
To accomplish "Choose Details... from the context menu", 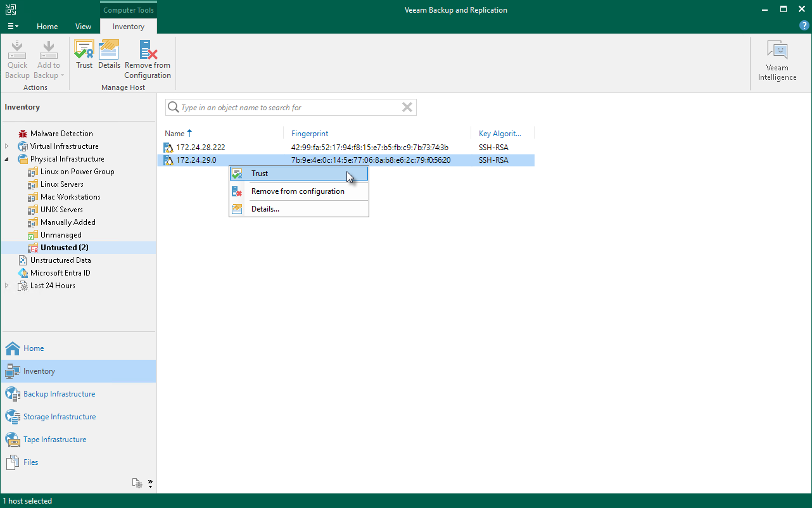I will click(299, 209).
